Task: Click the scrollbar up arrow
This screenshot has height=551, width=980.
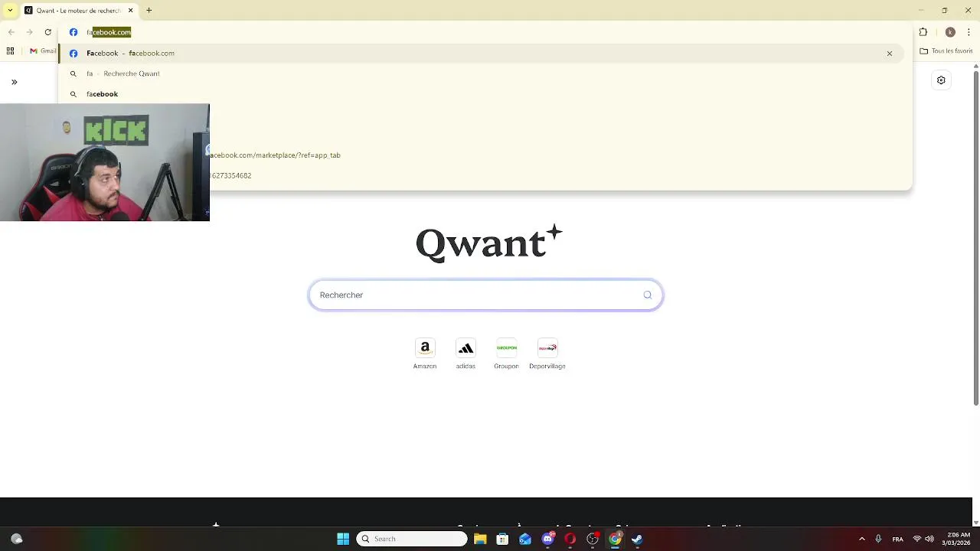Action: coord(975,66)
